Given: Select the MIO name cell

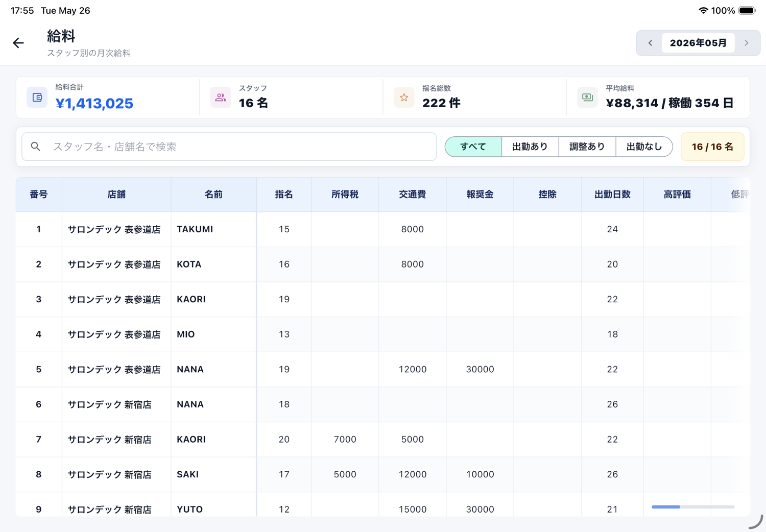Looking at the screenshot, I should 213,334.
